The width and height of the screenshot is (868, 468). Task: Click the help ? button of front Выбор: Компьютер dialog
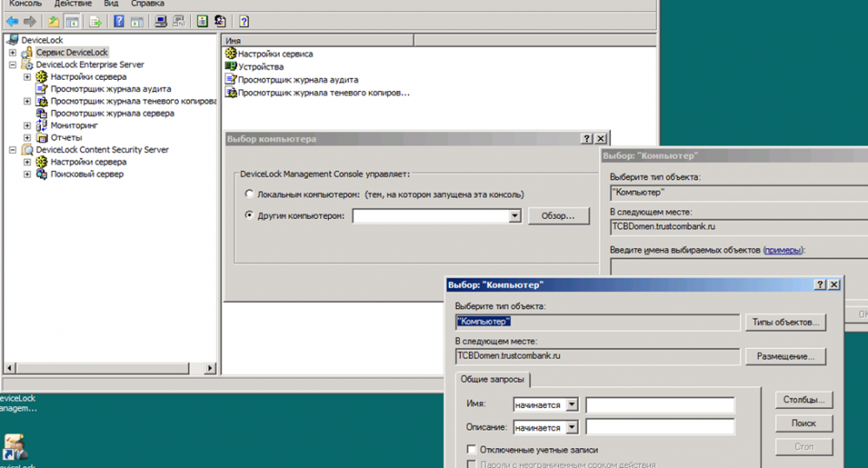[x=820, y=285]
